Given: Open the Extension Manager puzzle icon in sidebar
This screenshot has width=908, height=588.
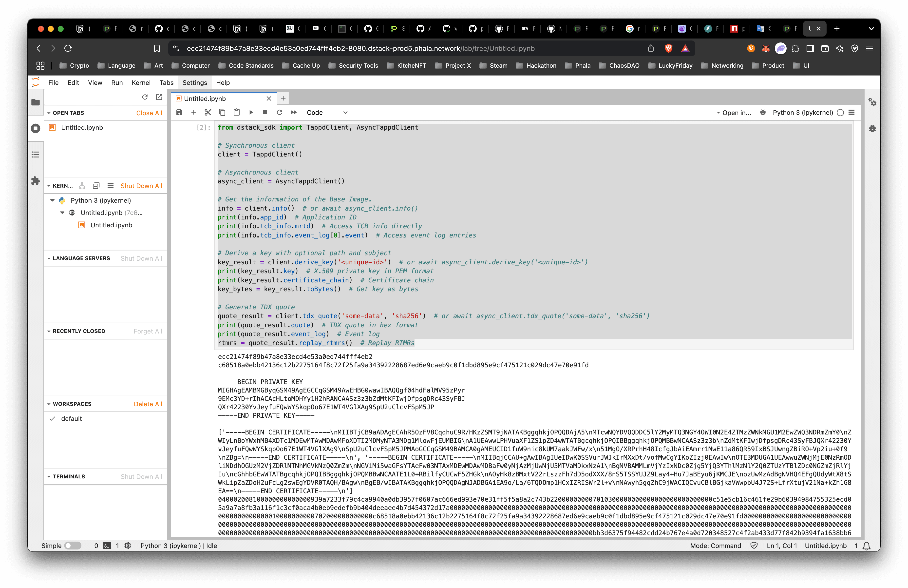Looking at the screenshot, I should click(36, 180).
